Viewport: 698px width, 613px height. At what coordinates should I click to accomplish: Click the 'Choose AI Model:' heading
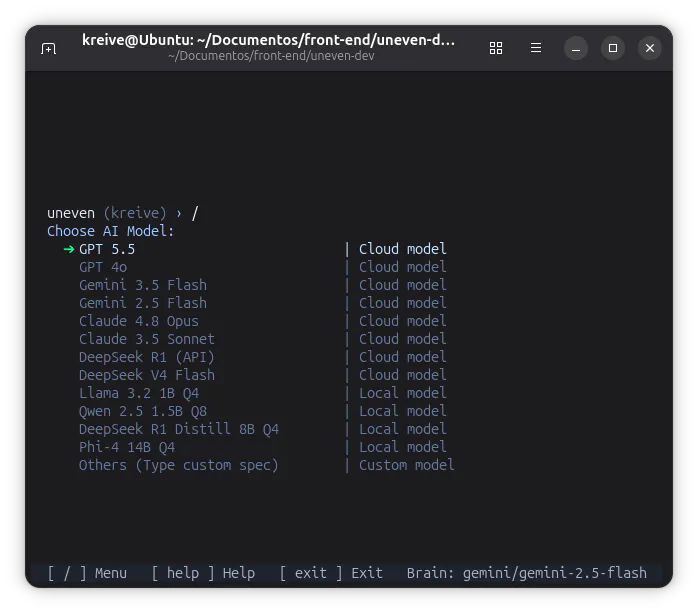[x=110, y=231]
